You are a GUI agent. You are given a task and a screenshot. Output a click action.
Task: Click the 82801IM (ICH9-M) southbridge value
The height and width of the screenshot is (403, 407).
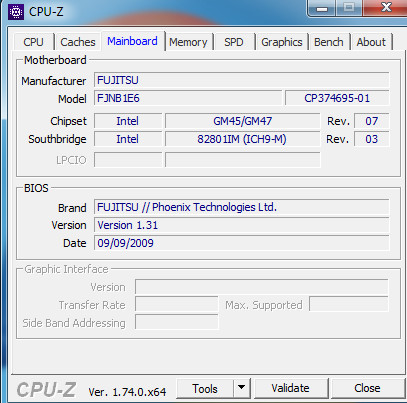pyautogui.click(x=243, y=139)
